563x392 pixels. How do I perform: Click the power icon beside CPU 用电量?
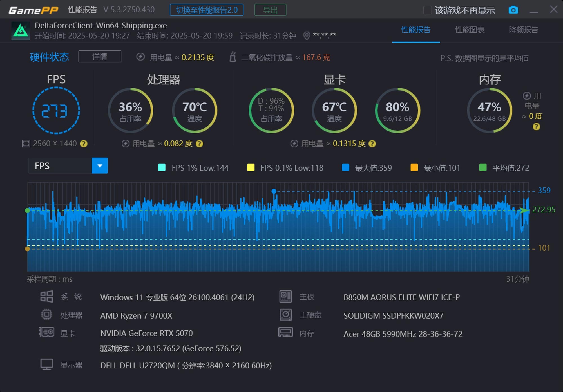coord(126,144)
